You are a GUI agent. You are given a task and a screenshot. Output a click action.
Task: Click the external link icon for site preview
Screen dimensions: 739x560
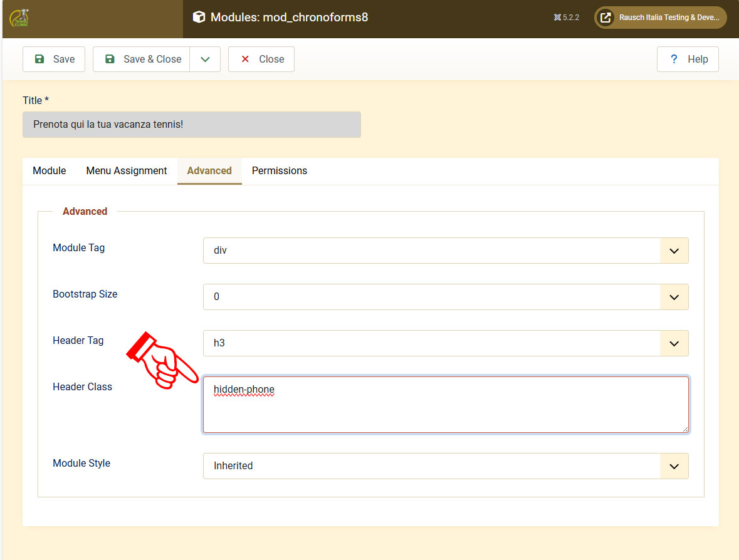tap(605, 18)
